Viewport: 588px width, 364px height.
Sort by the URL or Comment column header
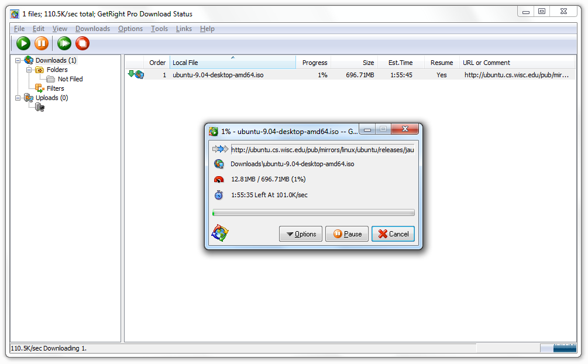(x=518, y=63)
